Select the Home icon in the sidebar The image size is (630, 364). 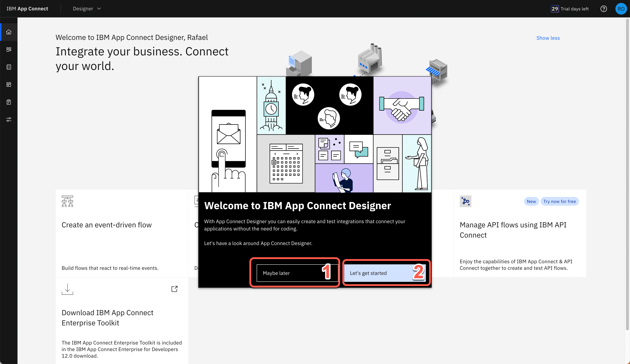click(x=9, y=32)
